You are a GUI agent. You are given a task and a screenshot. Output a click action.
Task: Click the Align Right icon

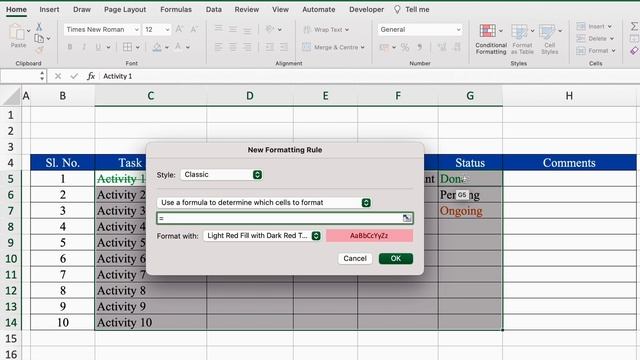coord(247,47)
